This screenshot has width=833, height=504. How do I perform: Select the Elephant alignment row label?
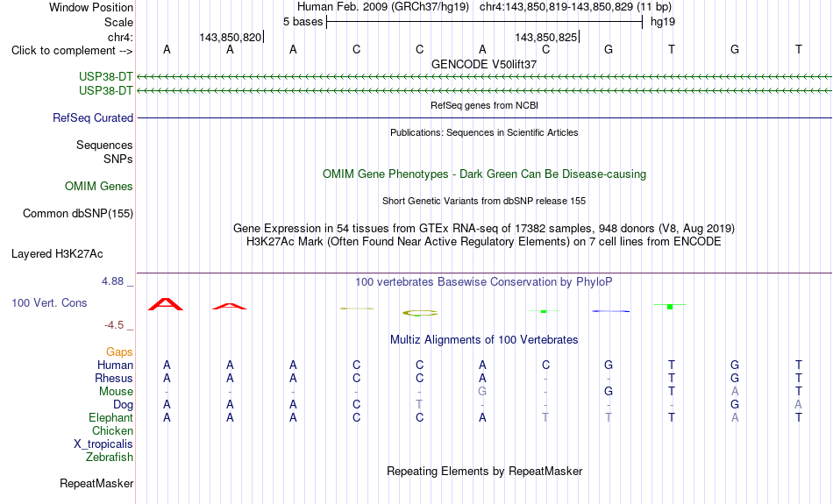[x=110, y=417]
